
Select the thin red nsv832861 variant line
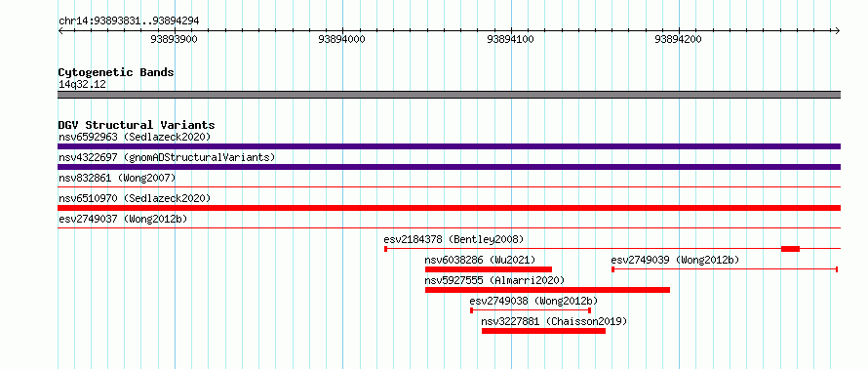449,187
